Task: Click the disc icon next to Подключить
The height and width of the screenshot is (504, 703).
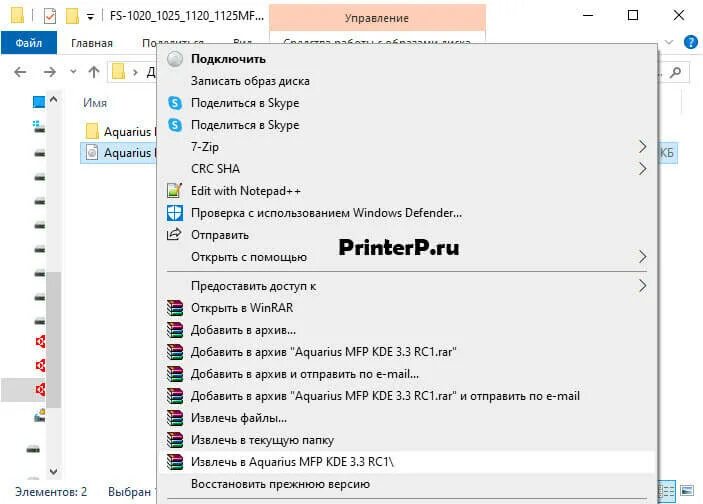Action: (175, 59)
